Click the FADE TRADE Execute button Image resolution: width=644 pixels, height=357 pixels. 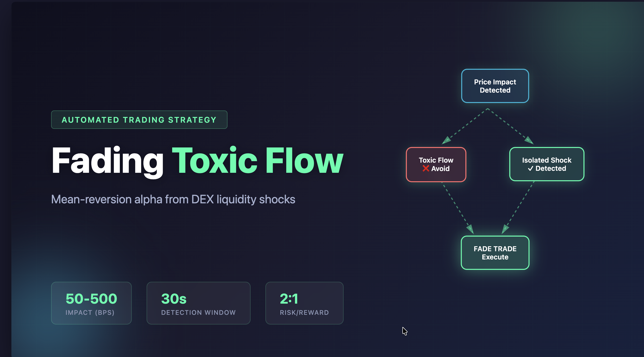tap(495, 253)
